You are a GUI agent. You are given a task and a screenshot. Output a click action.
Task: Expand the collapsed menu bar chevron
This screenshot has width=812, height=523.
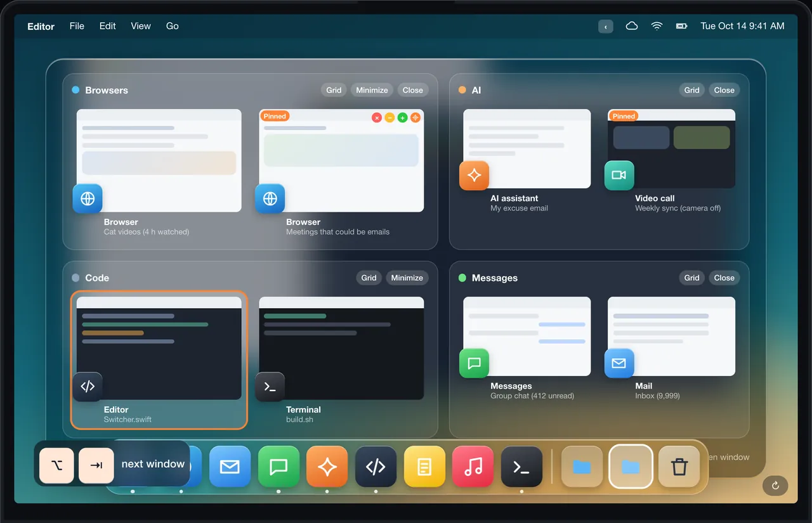point(606,27)
